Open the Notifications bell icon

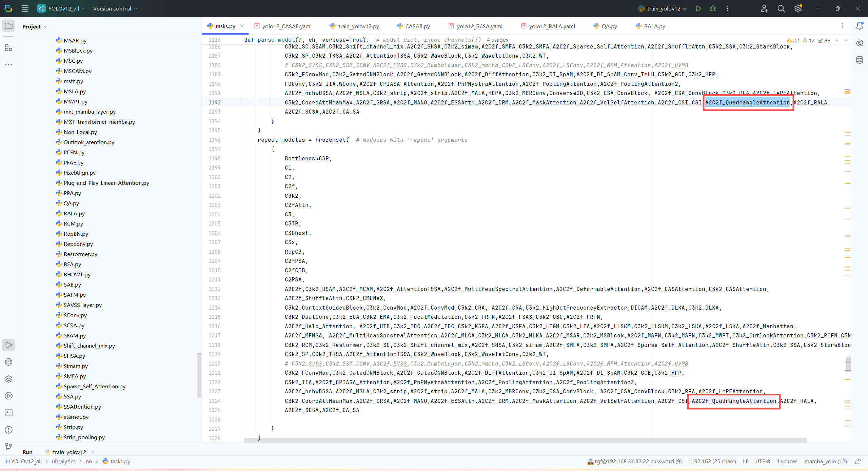tap(860, 26)
